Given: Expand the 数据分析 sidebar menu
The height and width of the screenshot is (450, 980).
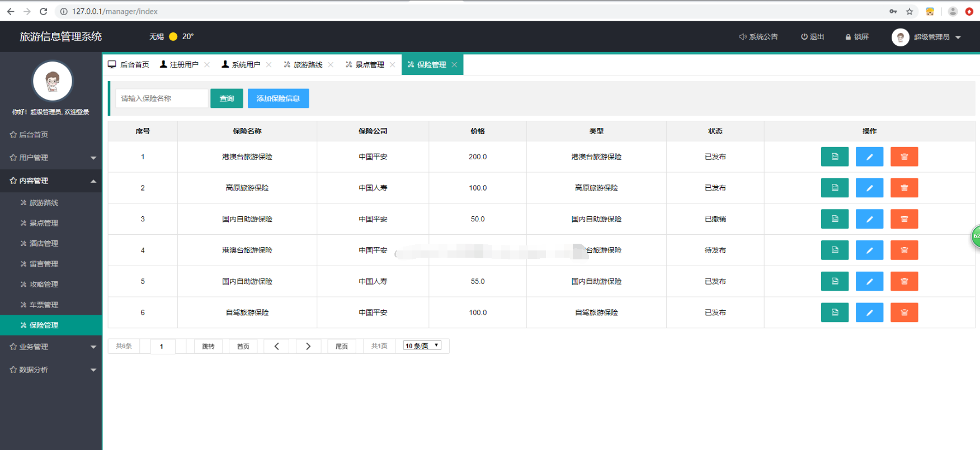Looking at the screenshot, I should 51,370.
